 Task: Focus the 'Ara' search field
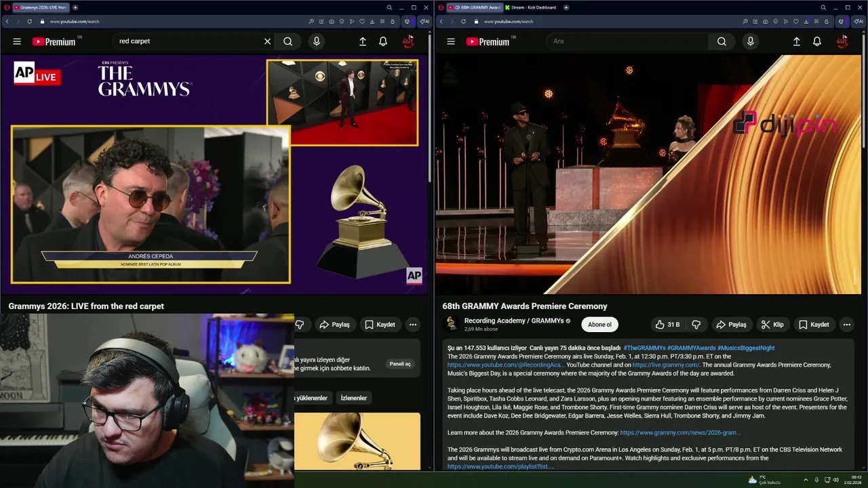(627, 41)
